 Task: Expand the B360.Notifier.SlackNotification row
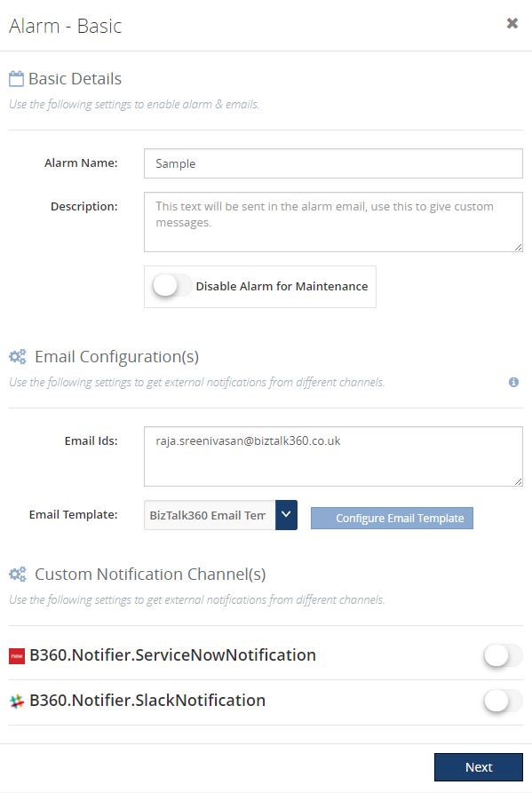click(x=266, y=702)
